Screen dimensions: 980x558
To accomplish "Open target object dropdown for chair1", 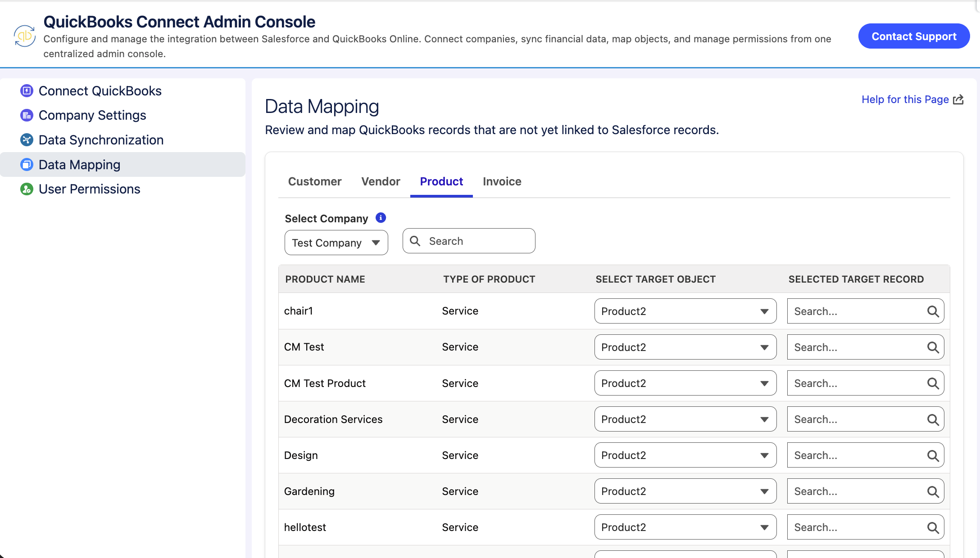I will (685, 311).
